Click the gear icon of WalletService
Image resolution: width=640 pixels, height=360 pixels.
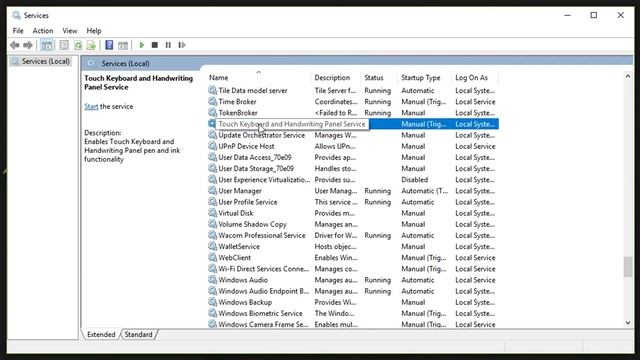coord(212,246)
